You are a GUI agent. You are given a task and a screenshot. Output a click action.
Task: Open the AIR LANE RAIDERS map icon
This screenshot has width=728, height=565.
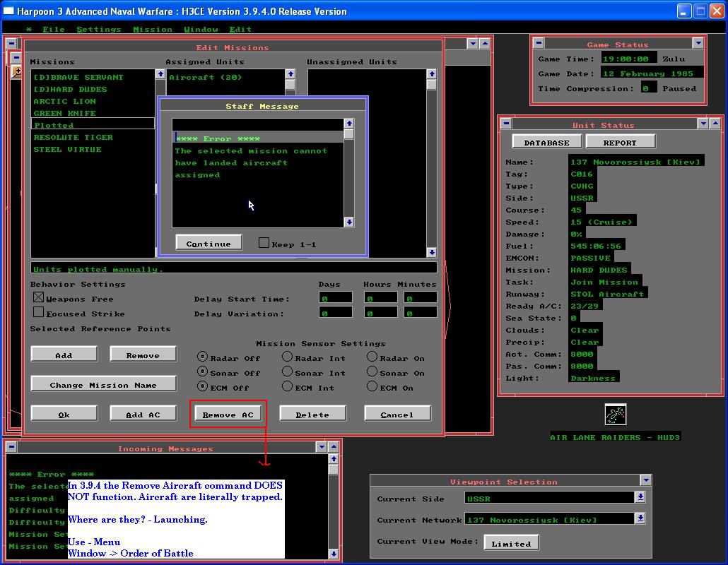tap(616, 415)
